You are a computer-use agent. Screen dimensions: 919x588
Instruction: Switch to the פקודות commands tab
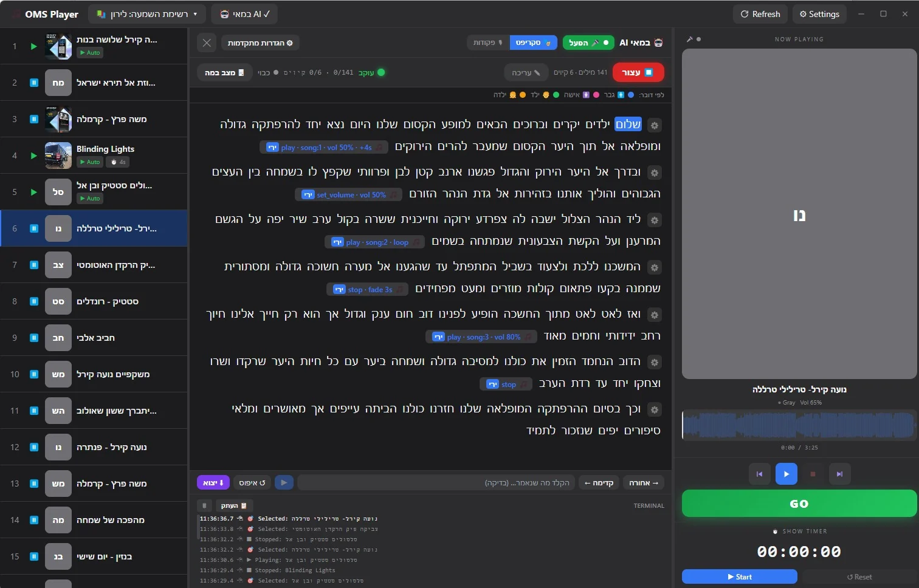point(488,43)
